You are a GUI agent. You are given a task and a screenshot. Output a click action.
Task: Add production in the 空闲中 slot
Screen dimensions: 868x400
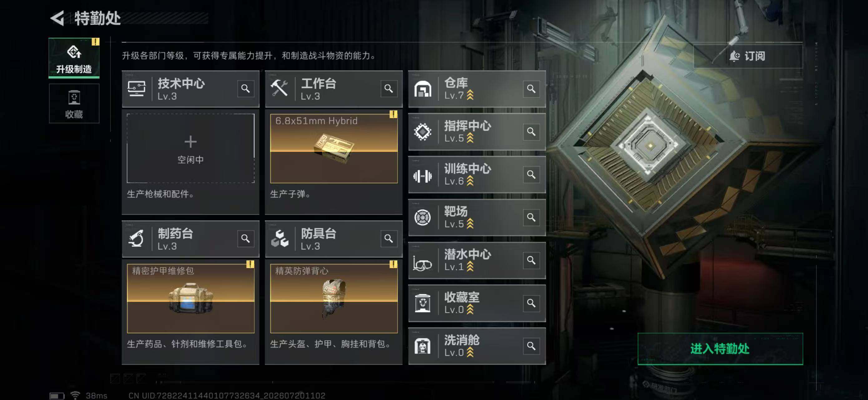tap(190, 148)
